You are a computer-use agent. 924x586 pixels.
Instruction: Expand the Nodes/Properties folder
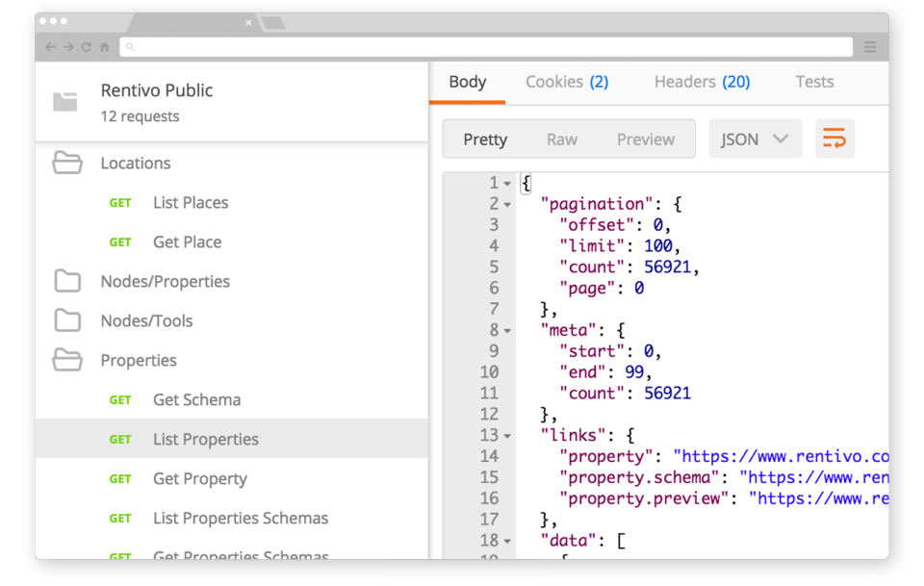(x=165, y=281)
